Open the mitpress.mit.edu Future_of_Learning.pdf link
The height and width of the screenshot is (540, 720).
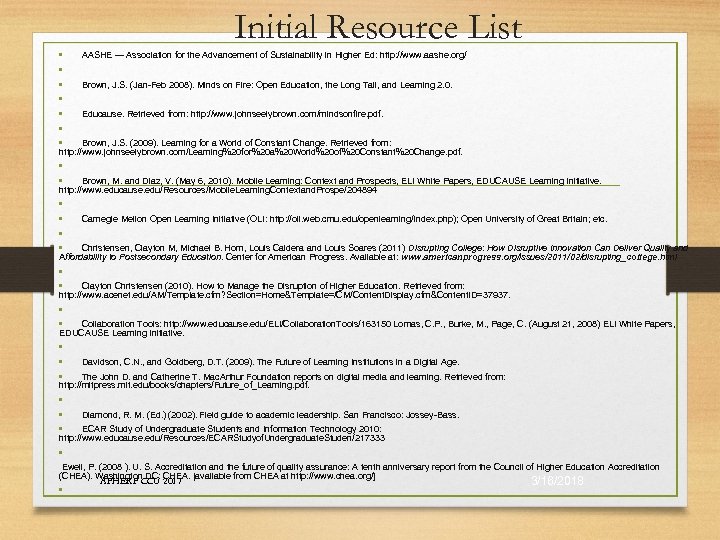[x=184, y=385]
